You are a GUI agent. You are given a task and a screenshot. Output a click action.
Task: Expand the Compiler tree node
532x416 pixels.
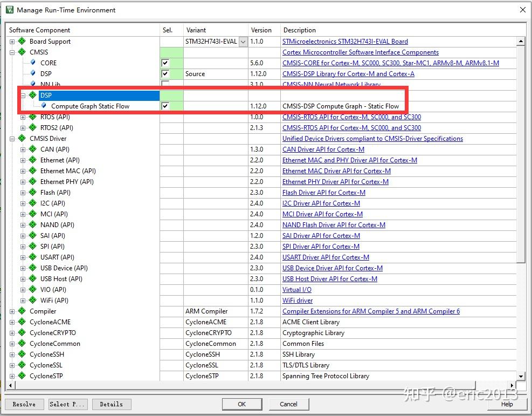(x=12, y=311)
